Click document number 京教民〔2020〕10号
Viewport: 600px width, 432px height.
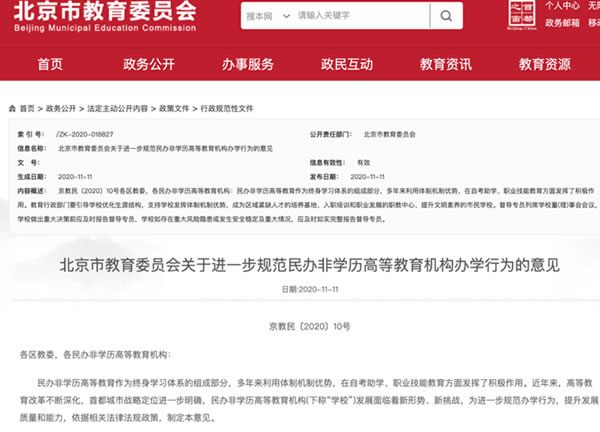click(310, 326)
